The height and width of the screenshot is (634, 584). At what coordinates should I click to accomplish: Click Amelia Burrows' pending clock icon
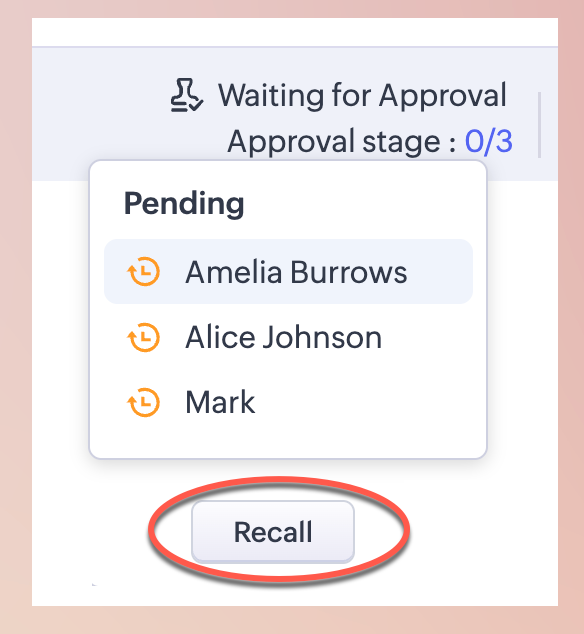(144, 272)
